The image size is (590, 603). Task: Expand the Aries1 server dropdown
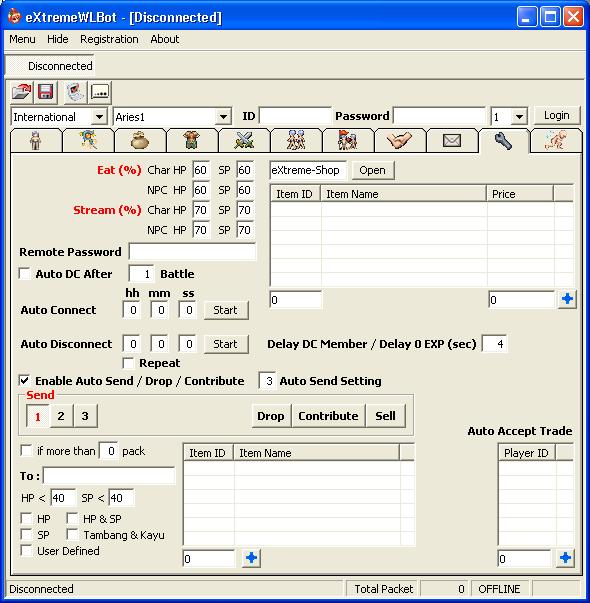223,117
